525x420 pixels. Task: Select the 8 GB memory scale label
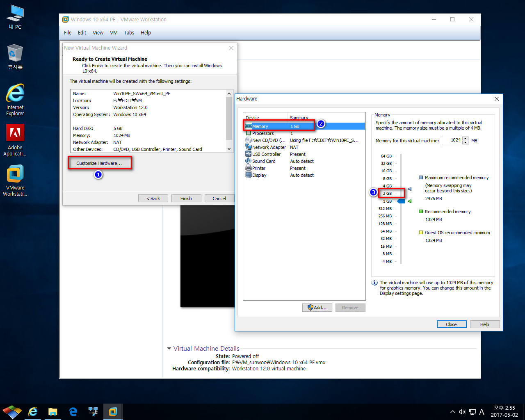pyautogui.click(x=387, y=179)
